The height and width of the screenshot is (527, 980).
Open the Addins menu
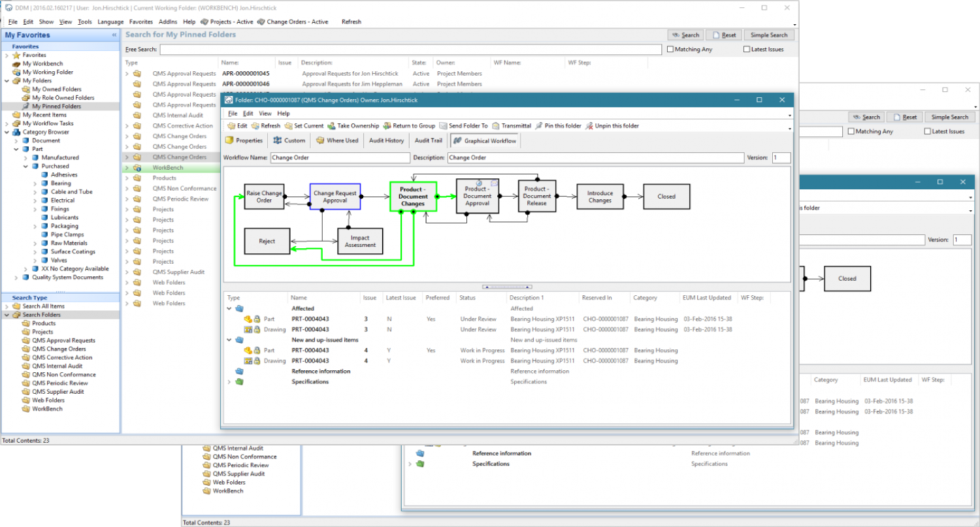(168, 22)
